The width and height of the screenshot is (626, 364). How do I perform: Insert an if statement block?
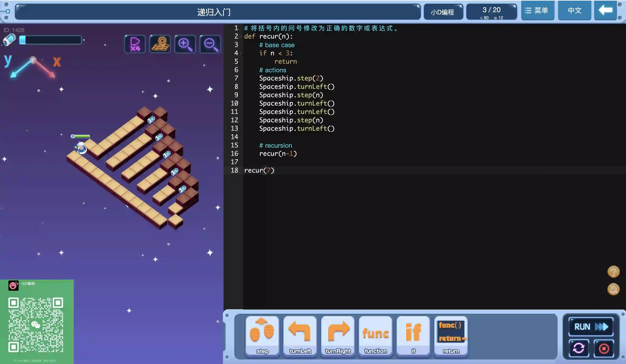pos(413,336)
